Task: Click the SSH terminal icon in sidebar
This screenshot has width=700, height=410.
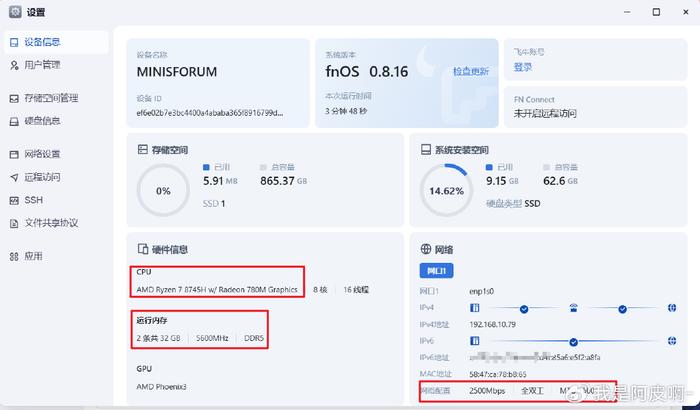Action: [14, 201]
